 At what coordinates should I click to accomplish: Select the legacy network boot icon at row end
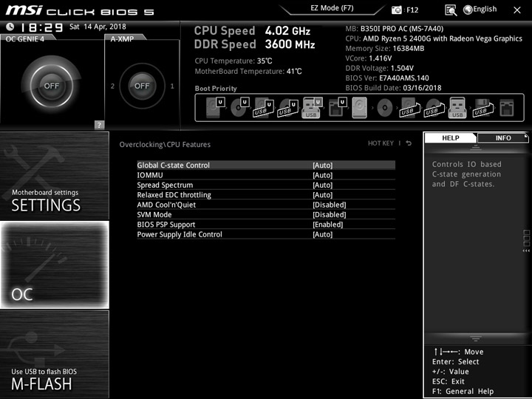pyautogui.click(x=507, y=108)
